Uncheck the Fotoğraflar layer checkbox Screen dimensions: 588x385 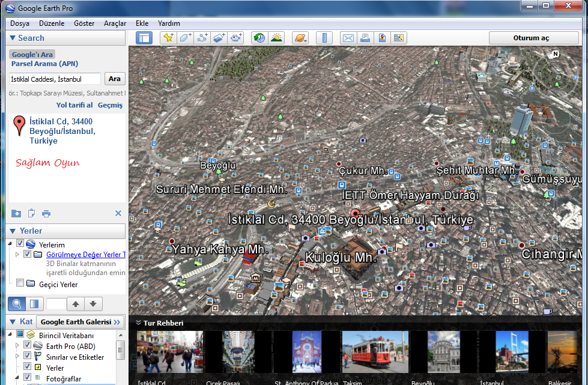[27, 377]
